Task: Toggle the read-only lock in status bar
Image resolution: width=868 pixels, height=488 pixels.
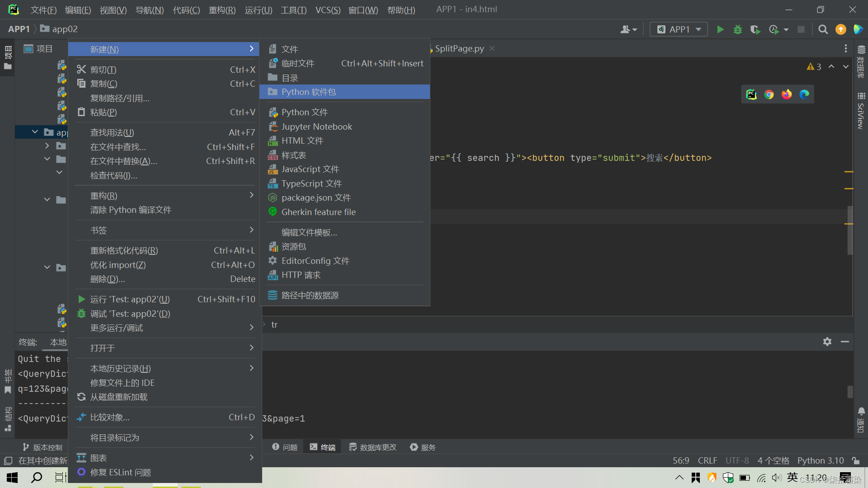Action: (857, 460)
